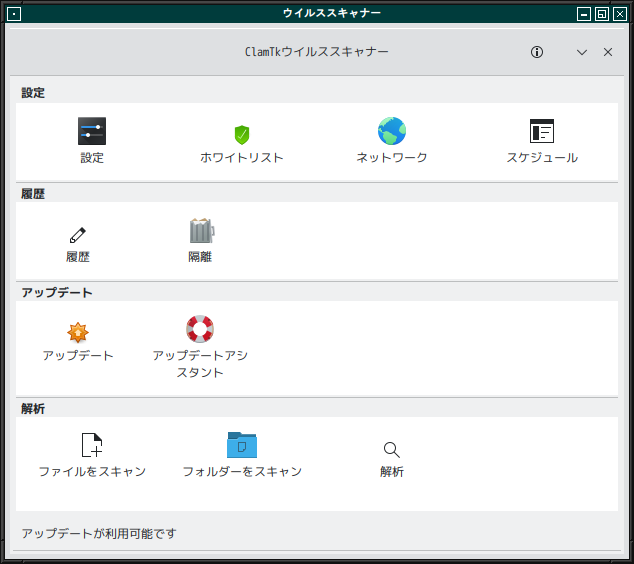Screen dimensions: 634x564
Task: Click the アップデートが利用可能です status message
Action: [99, 533]
